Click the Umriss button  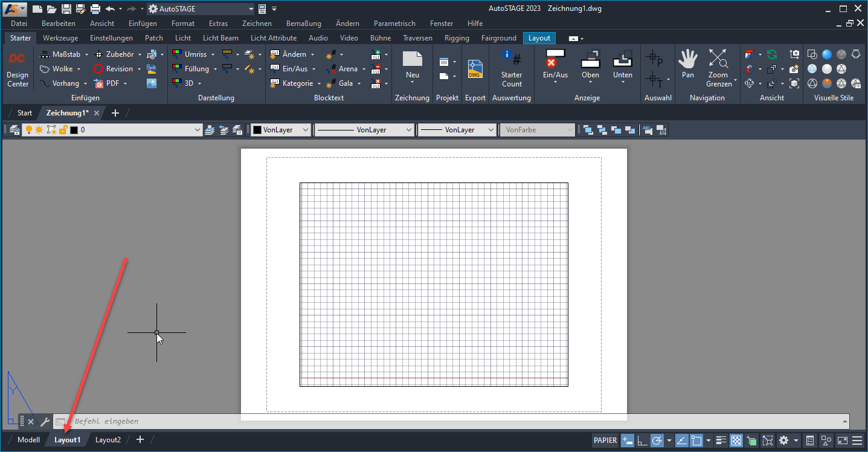pos(190,54)
